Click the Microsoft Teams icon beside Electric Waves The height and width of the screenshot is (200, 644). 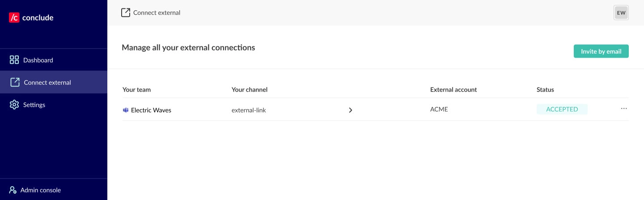(126, 110)
